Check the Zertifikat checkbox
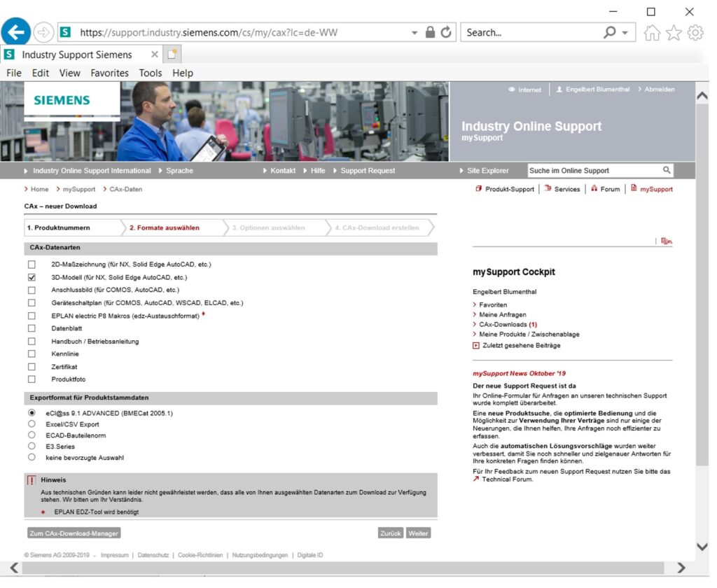The width and height of the screenshot is (717, 588). (x=32, y=367)
